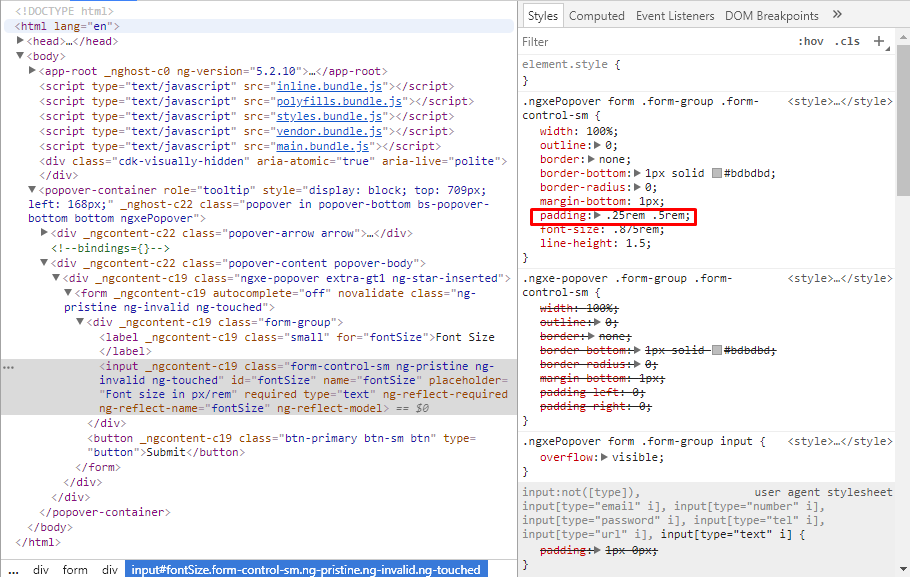
Task: Expand the padding .25rem .5rem shorthand arrow
Action: click(597, 215)
